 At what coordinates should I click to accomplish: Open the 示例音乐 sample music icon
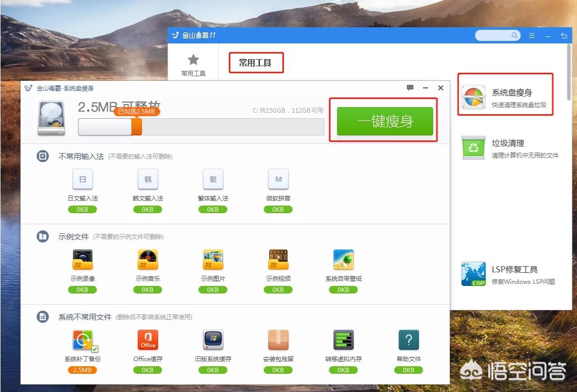click(148, 260)
